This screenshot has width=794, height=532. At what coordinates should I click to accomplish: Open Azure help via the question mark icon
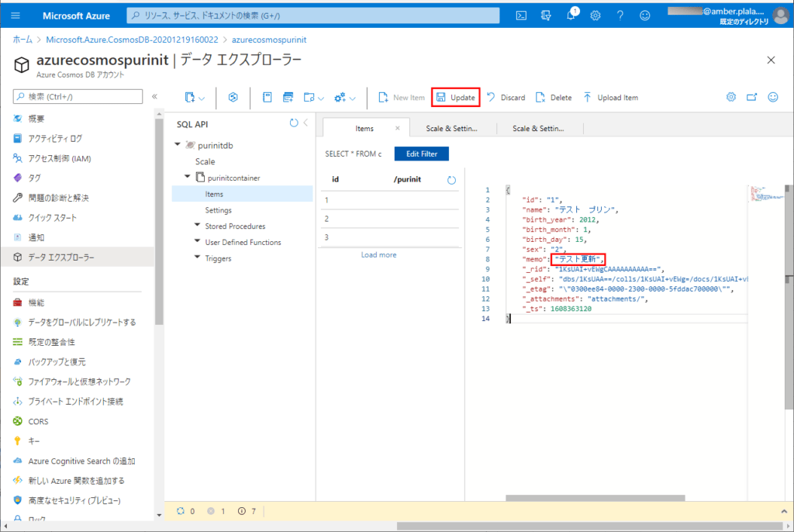pos(619,15)
